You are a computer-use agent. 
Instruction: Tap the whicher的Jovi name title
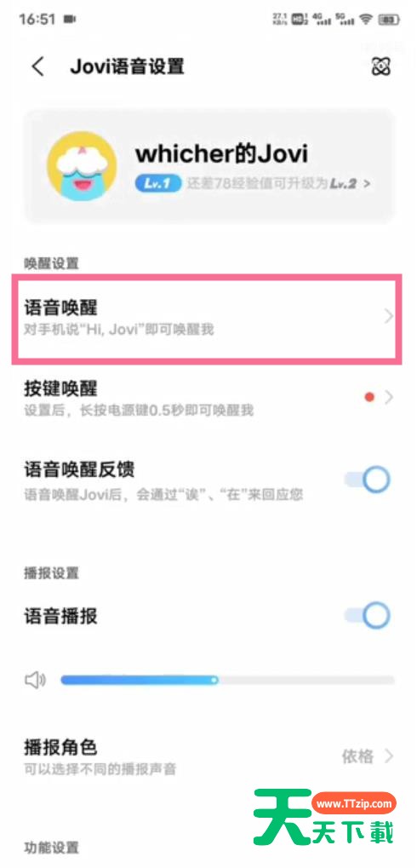point(222,153)
